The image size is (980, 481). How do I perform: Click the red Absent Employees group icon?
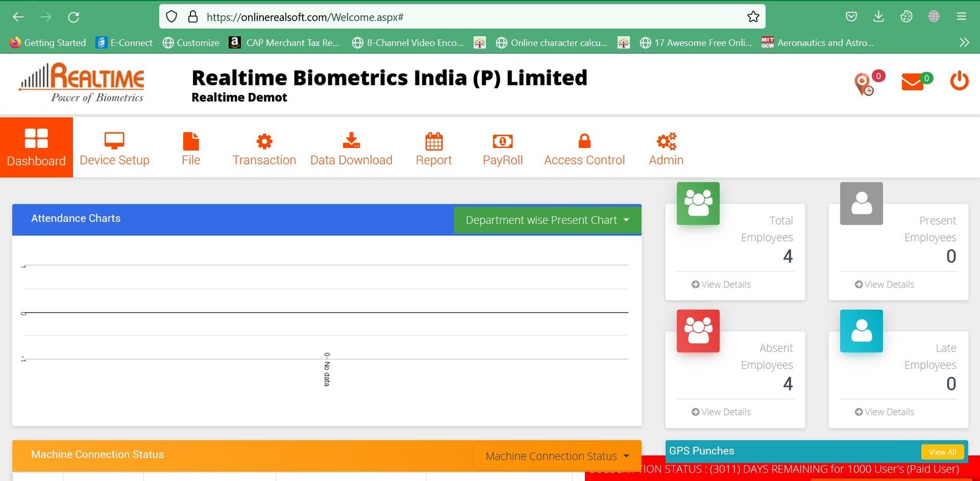(x=698, y=331)
